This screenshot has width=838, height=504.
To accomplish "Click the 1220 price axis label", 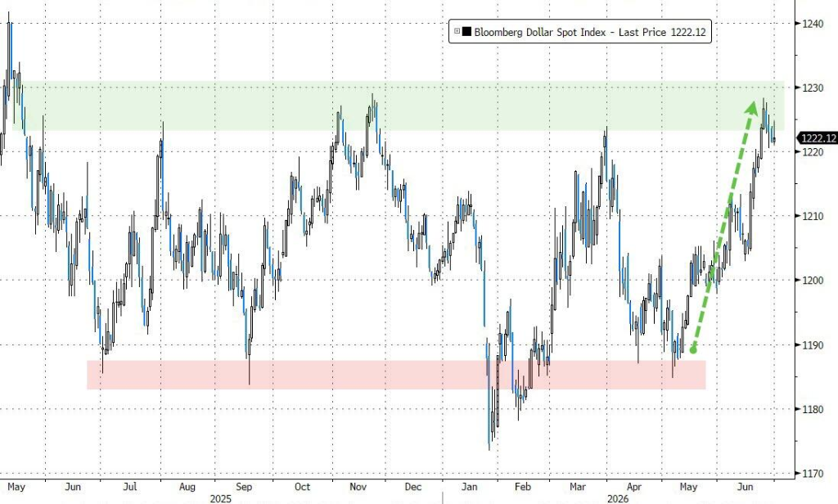I will pos(812,152).
